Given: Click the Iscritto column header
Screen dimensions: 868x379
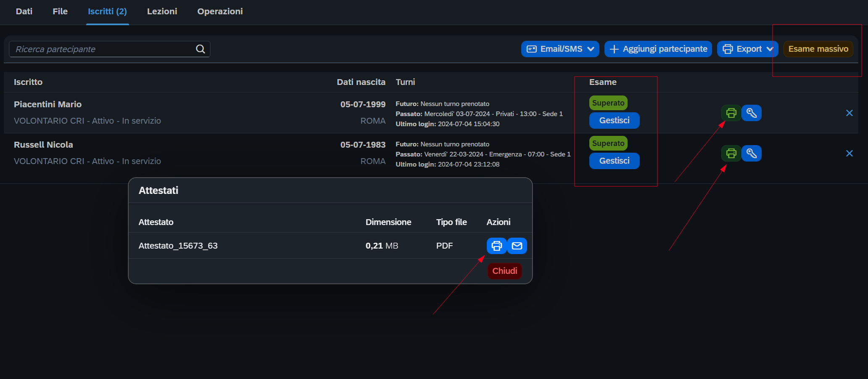Looking at the screenshot, I should point(28,82).
